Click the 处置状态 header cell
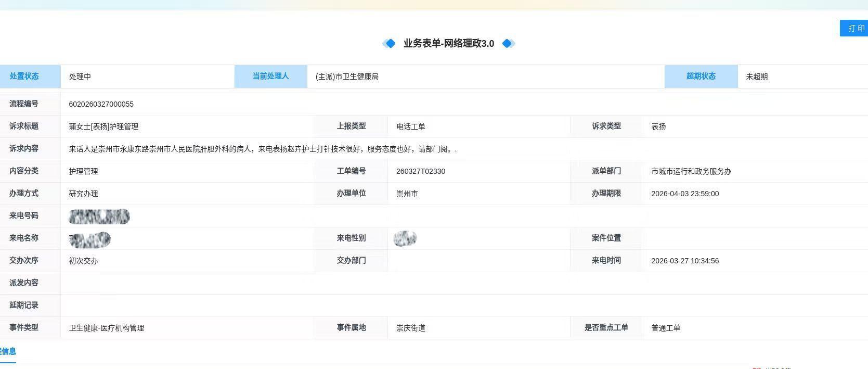The image size is (868, 369). click(24, 76)
